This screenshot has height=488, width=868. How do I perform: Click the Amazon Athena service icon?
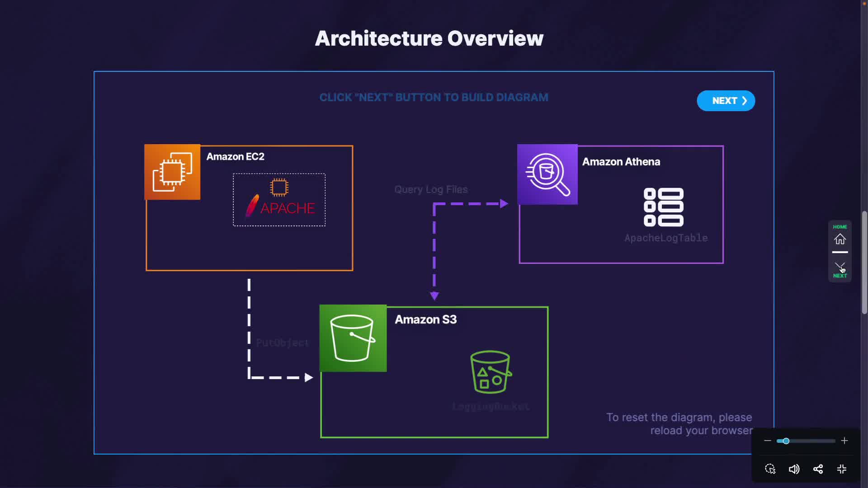pos(547,174)
